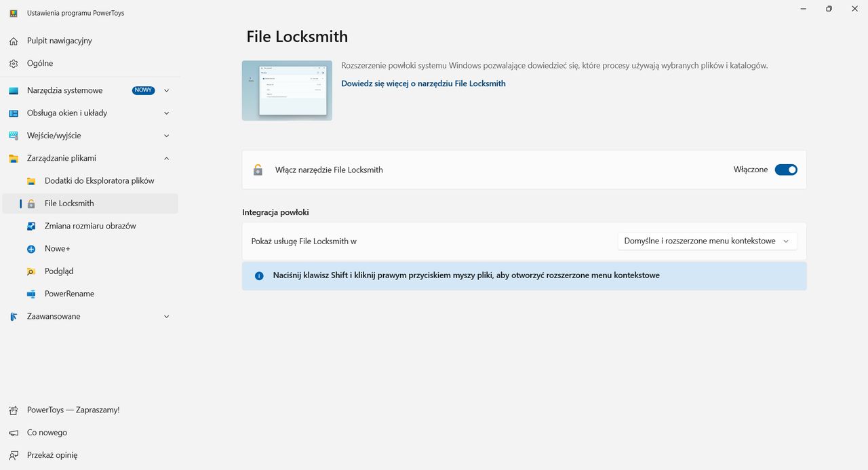Screen dimensions: 868x470
Task: Disable the Włącz narzędzie File Locksmith toggle
Action: click(786, 170)
